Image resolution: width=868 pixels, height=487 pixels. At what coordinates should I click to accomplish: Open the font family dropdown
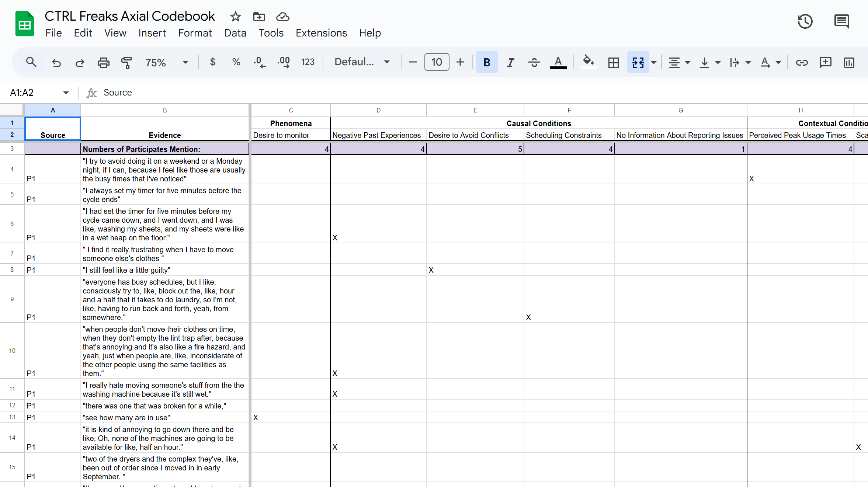coord(362,62)
